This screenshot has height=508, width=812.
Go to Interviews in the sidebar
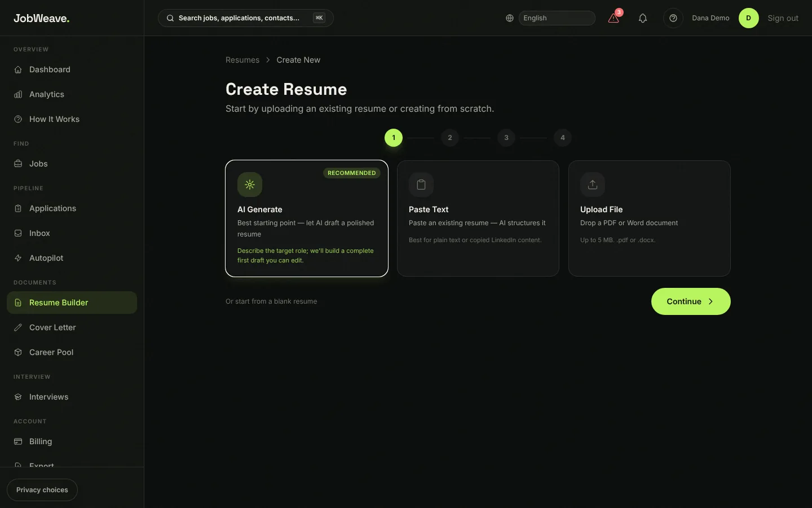pos(72,397)
